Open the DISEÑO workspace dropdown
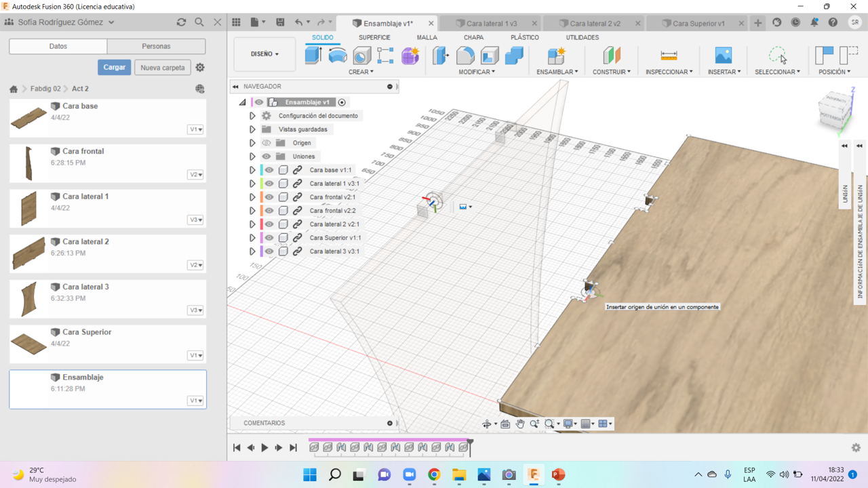The image size is (868, 488). point(264,54)
